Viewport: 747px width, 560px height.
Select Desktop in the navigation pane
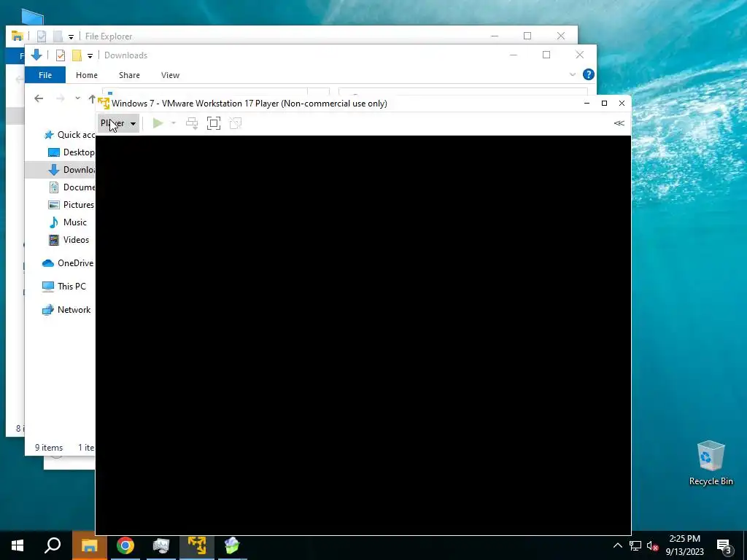pyautogui.click(x=71, y=152)
